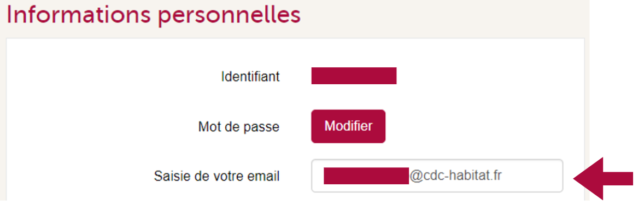
Task: Click the word personnelles in the title
Action: point(230,16)
